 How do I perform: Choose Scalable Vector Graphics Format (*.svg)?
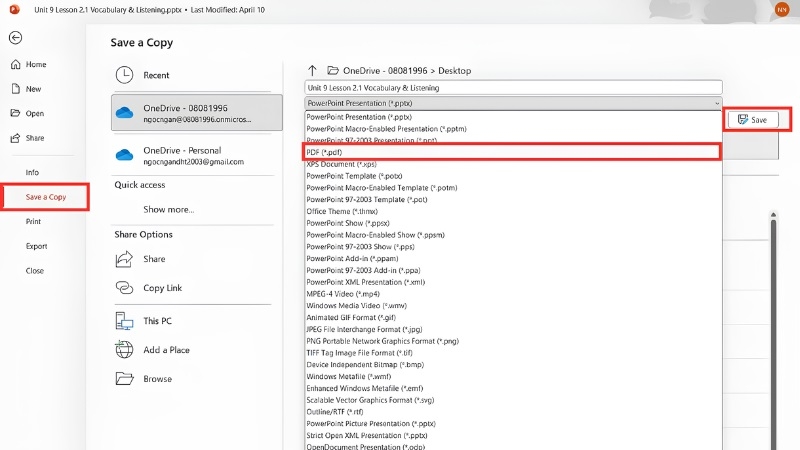(513, 399)
